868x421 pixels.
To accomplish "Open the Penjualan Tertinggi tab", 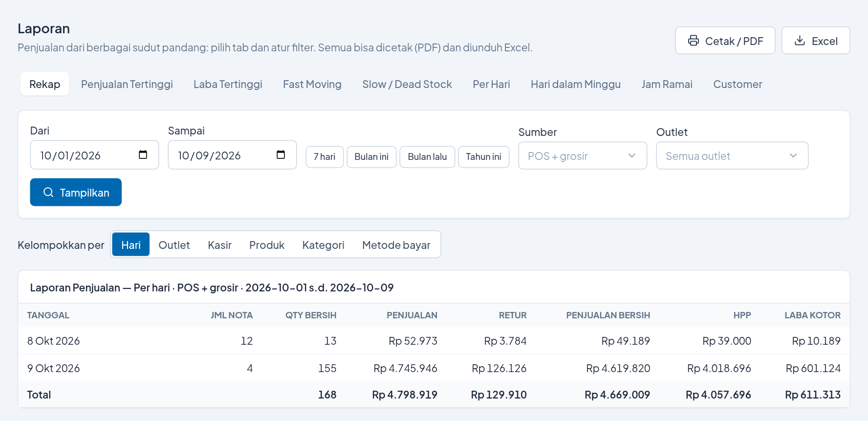I will [127, 84].
